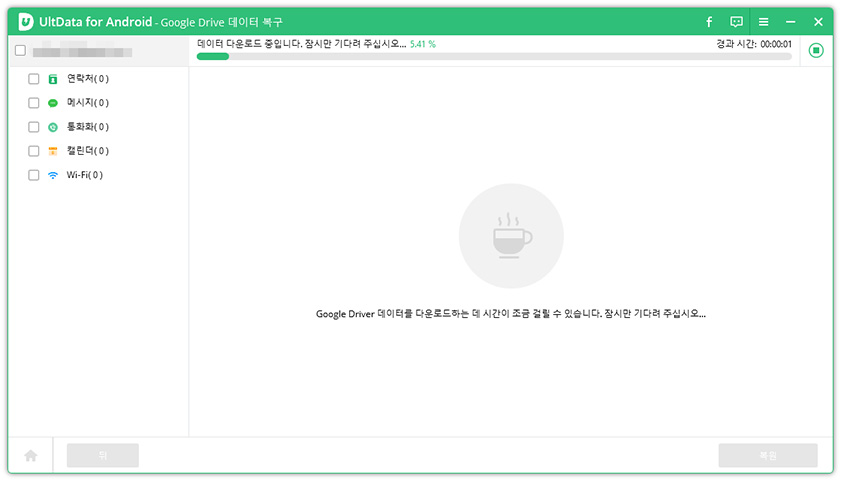Toggle the select-all account checkbox

click(x=20, y=50)
